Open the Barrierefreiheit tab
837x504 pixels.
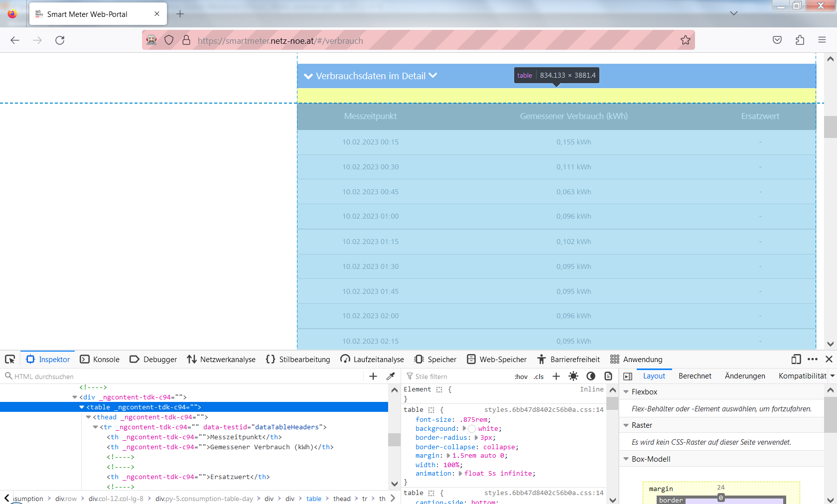568,359
